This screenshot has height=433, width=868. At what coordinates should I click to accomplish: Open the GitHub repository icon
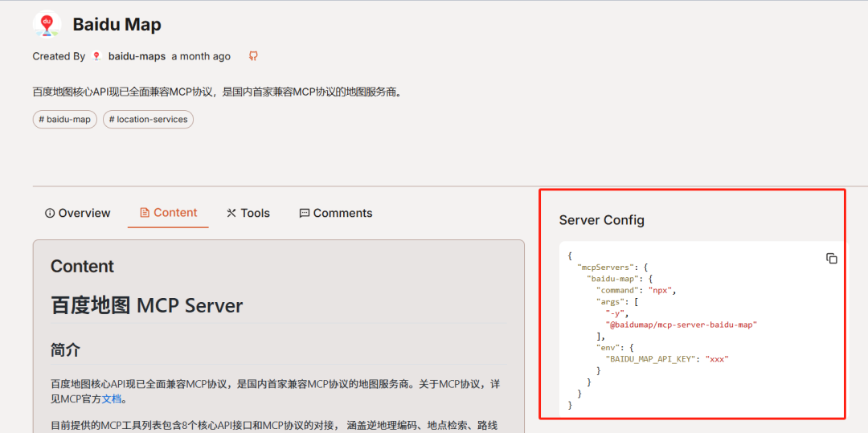coord(253,56)
